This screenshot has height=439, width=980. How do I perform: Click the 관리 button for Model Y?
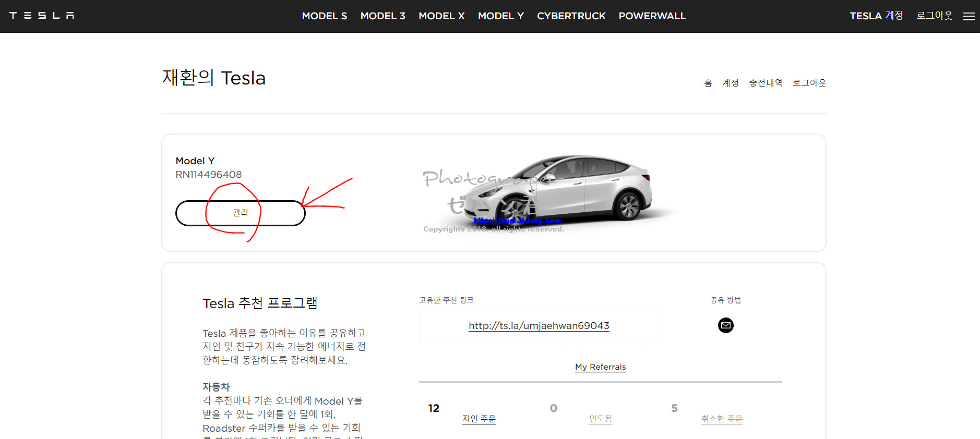click(x=241, y=213)
